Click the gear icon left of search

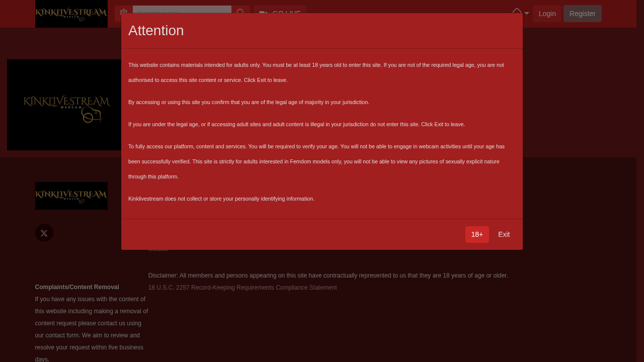124,13
